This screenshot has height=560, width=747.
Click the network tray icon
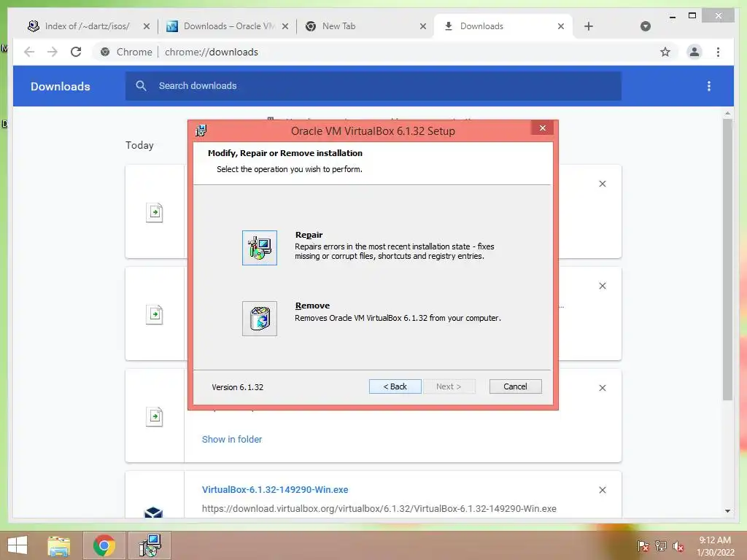[661, 546]
